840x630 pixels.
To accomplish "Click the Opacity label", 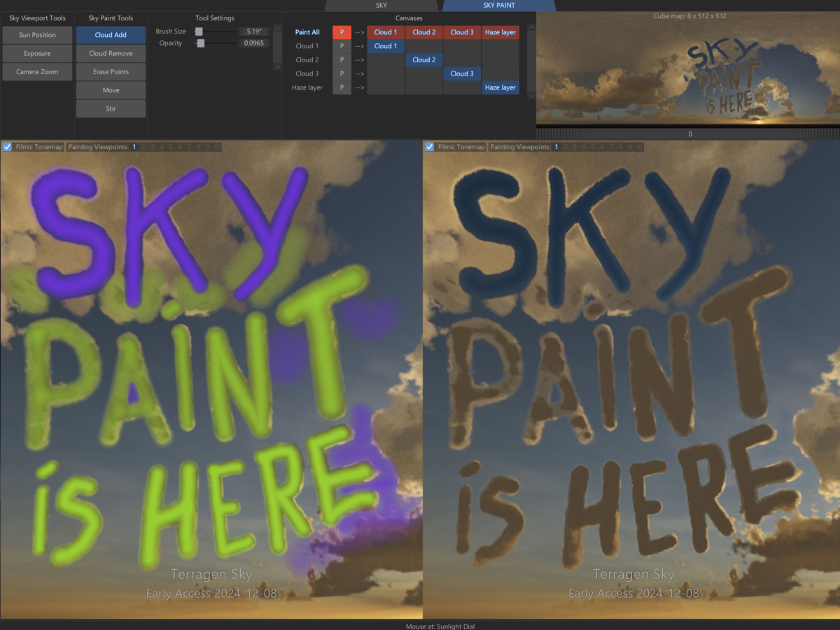I will coord(171,43).
